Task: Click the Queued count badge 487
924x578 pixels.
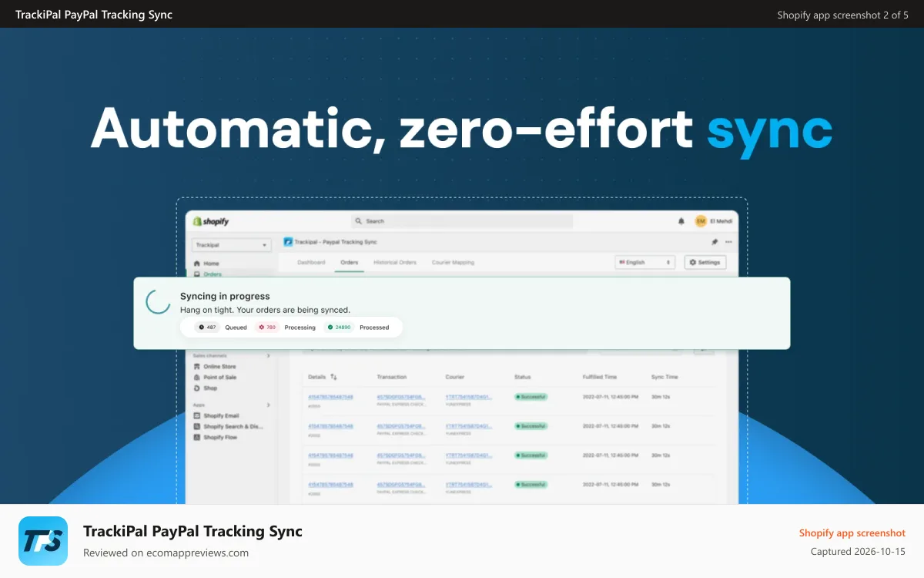Action: click(x=208, y=328)
